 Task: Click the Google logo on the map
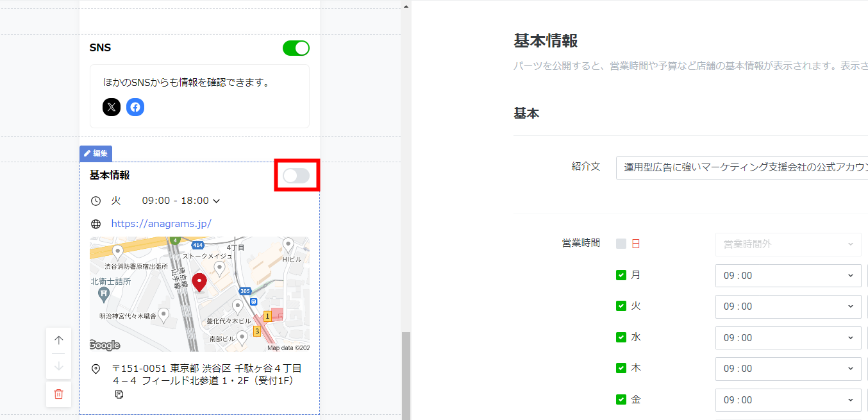(x=105, y=346)
